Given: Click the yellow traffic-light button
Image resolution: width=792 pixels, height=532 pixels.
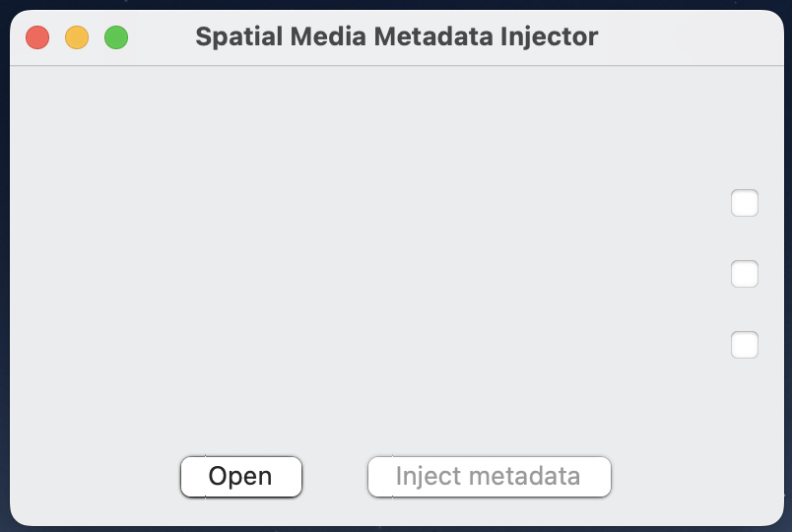Looking at the screenshot, I should point(77,38).
